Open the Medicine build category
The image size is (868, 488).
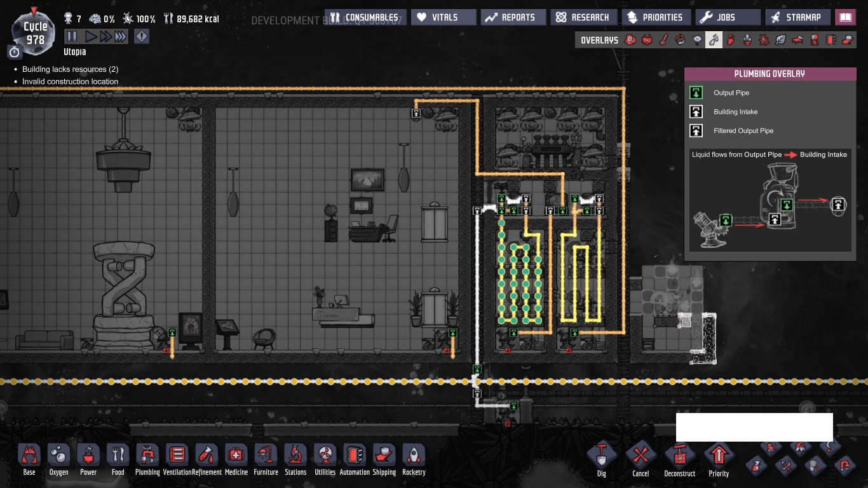point(236,460)
